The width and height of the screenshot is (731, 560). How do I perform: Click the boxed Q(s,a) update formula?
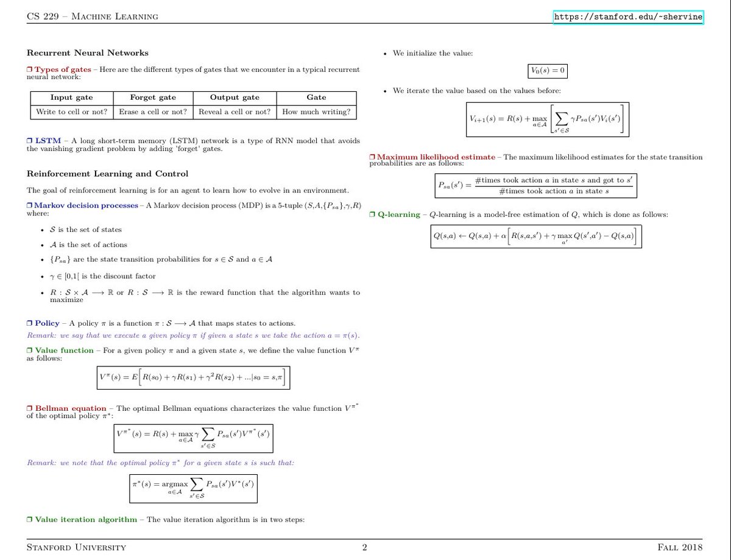point(536,236)
